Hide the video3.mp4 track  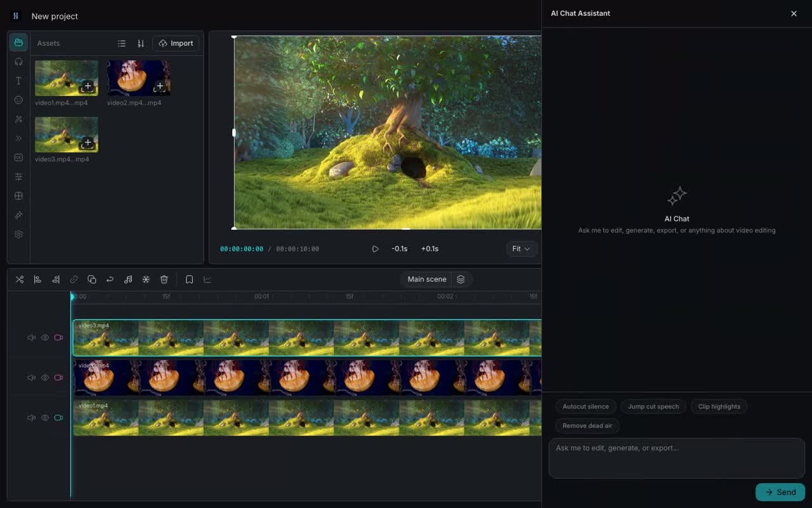(x=45, y=338)
